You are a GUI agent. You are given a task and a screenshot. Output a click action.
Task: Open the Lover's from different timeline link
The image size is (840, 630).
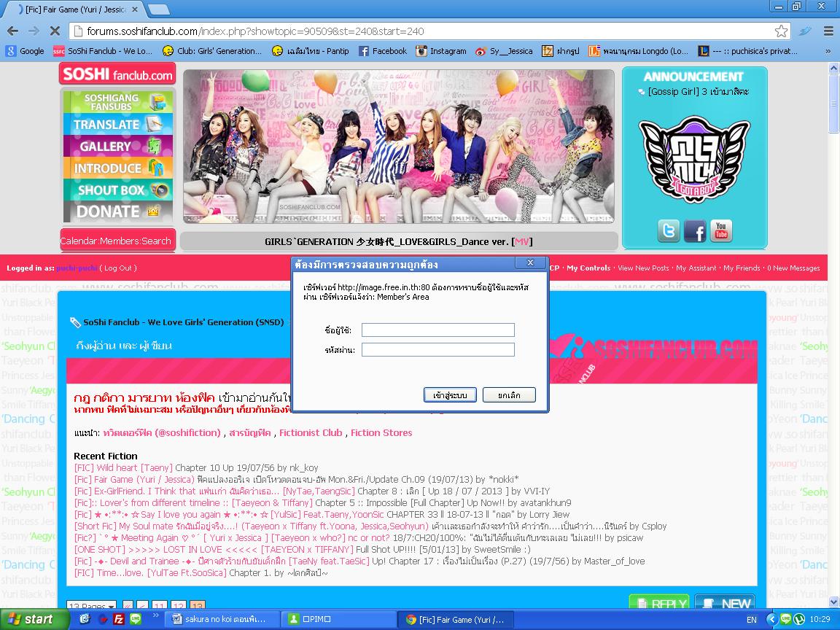click(x=193, y=503)
